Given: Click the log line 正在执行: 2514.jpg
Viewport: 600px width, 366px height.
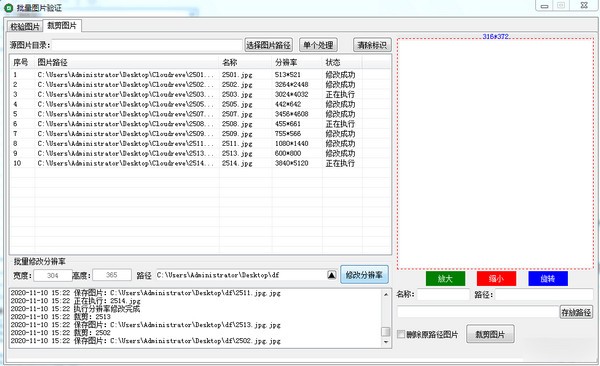Looking at the screenshot, I should point(107,301).
